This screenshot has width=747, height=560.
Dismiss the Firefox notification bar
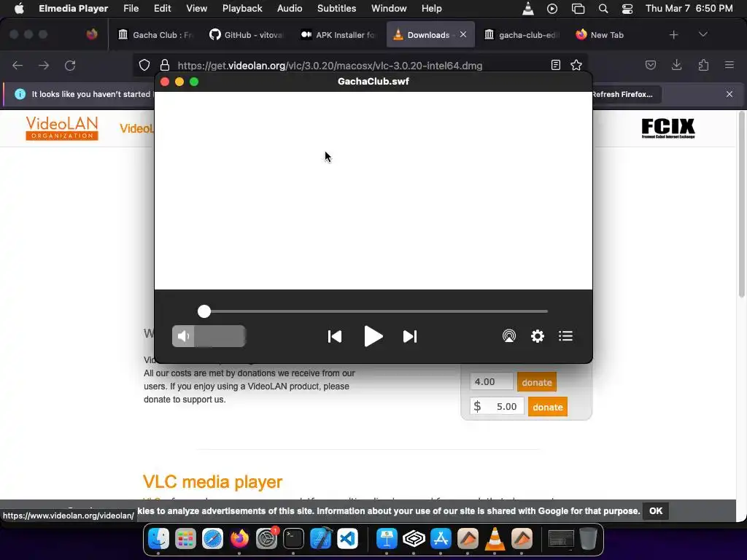coord(729,94)
